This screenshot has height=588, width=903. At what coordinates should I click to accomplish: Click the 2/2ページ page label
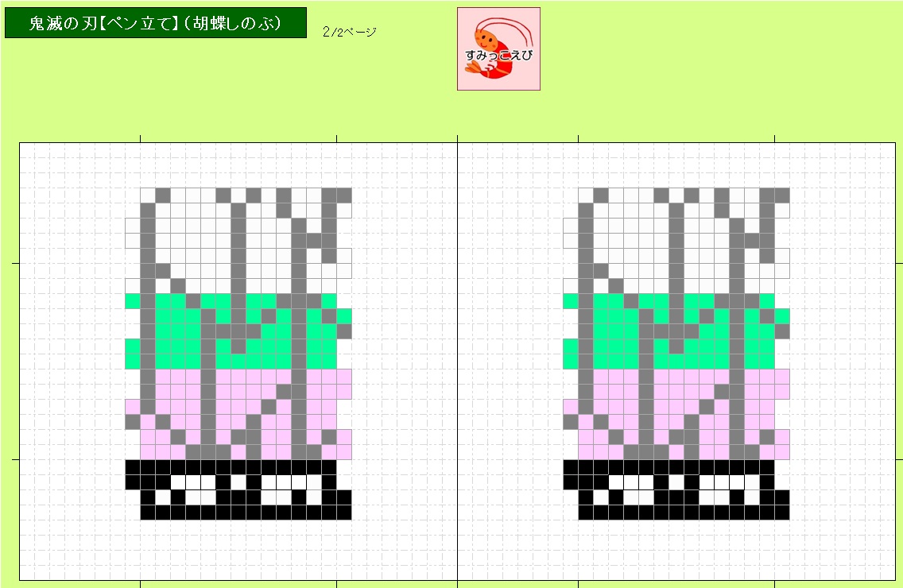point(350,32)
